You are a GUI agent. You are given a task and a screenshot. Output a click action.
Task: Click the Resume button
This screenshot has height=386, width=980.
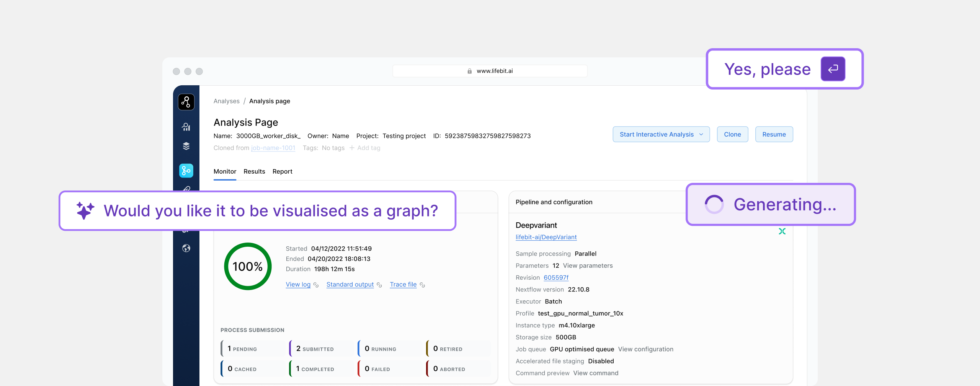774,134
